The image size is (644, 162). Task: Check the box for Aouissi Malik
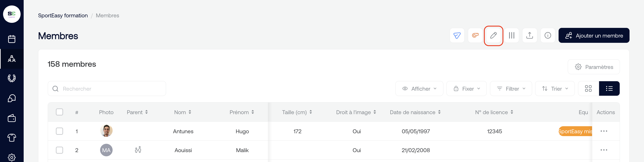point(60,150)
